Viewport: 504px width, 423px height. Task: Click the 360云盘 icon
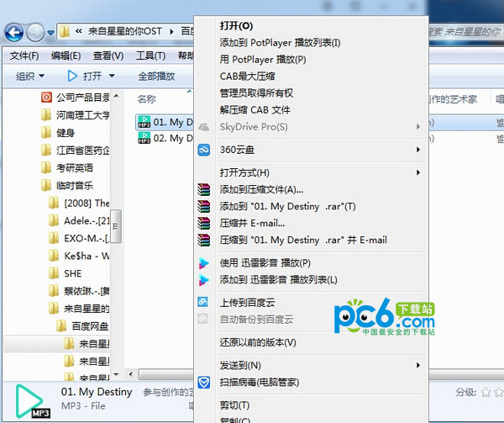[204, 150]
